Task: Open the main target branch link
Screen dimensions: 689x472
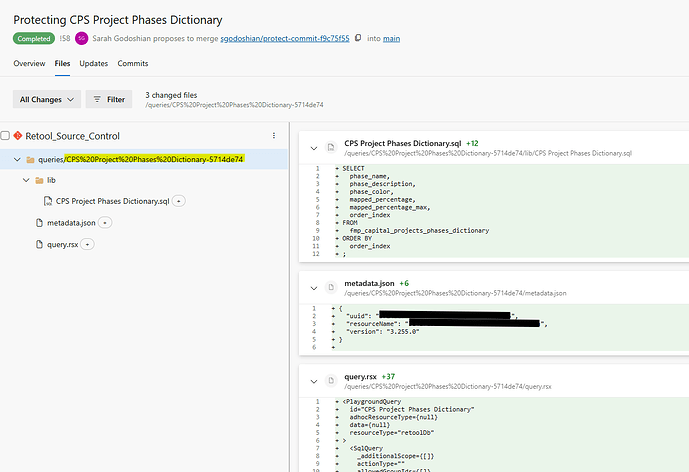Action: 392,38
